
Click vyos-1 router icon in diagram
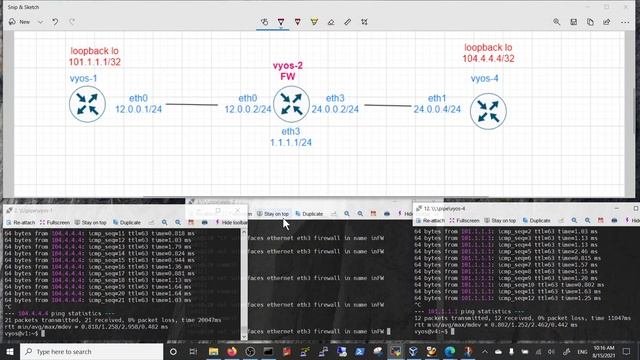coord(87,104)
